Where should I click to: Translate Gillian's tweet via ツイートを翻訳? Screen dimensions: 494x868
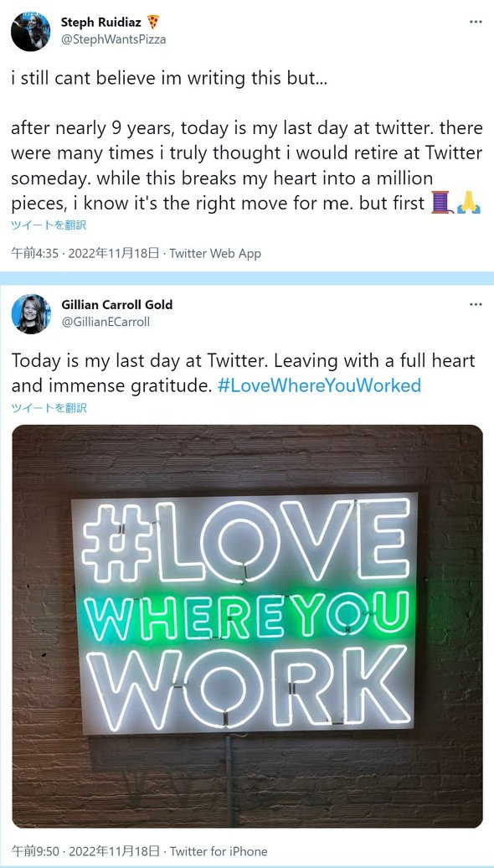[49, 408]
